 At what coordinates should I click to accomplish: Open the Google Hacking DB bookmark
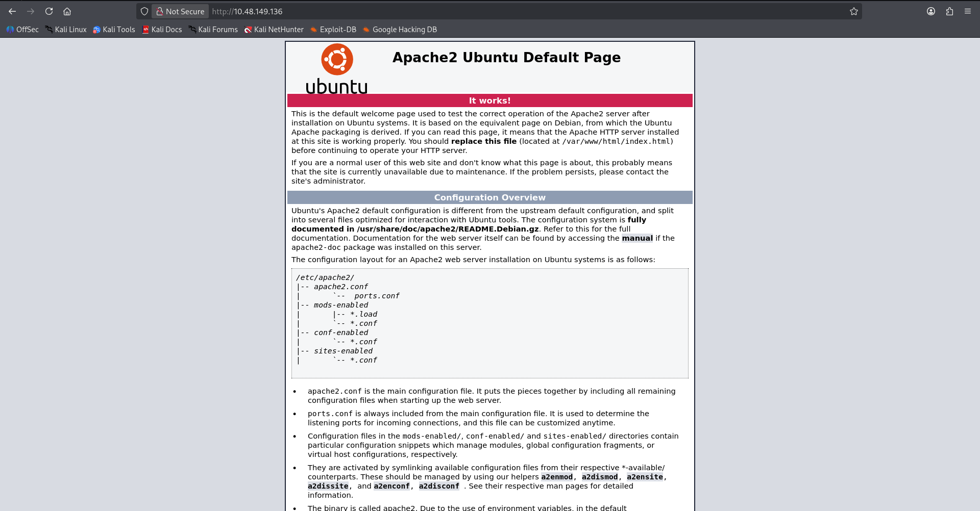pyautogui.click(x=400, y=30)
